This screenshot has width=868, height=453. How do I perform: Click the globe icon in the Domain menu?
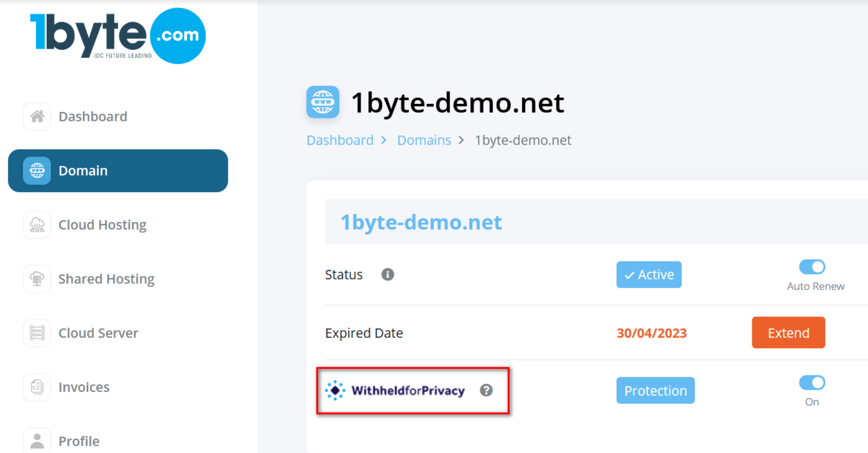tap(36, 171)
